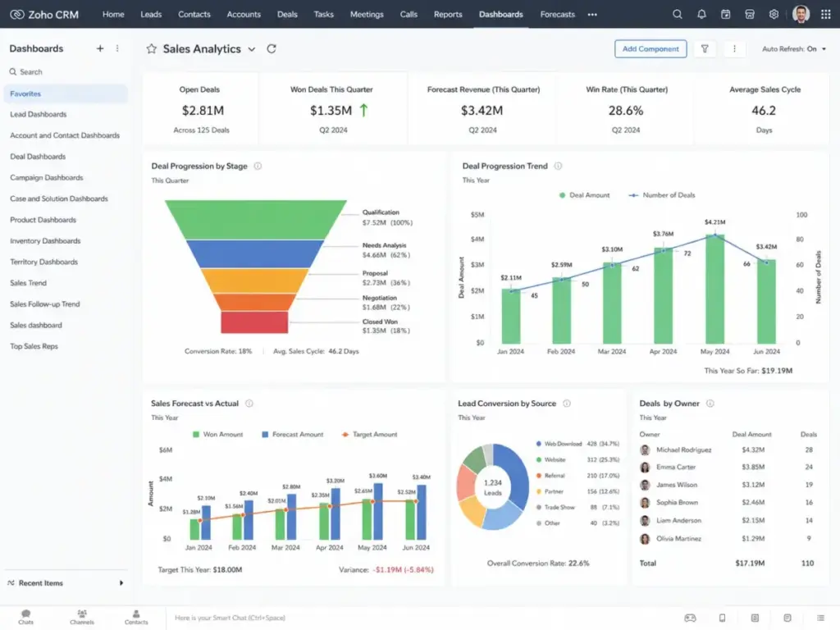The width and height of the screenshot is (840, 630).
Task: Open the Dashboards sidebar more options menu
Action: pyautogui.click(x=117, y=48)
